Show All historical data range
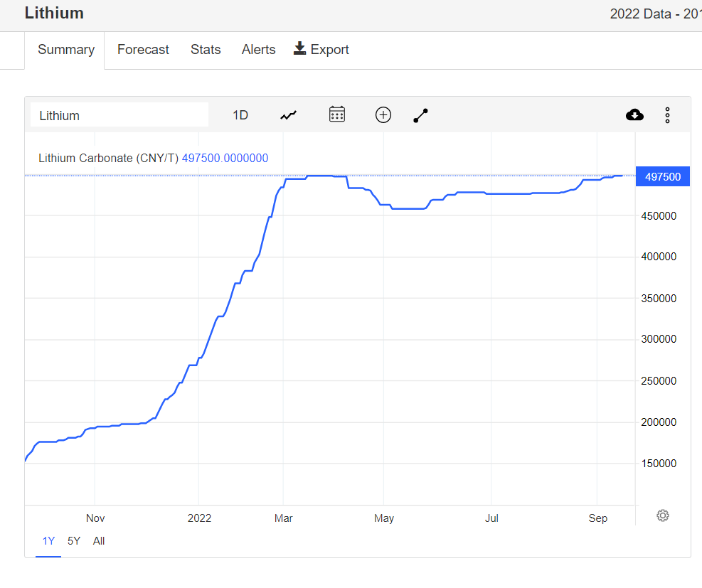702x588 pixels. (x=99, y=541)
